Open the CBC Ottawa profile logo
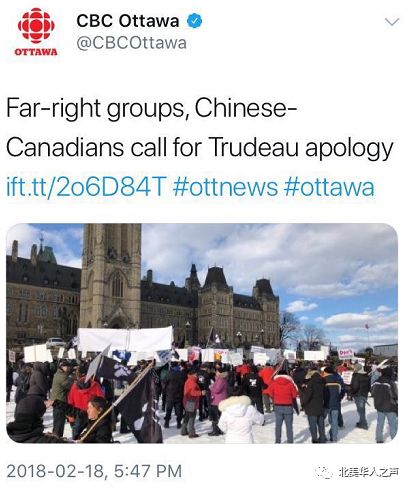Image resolution: width=411 pixels, height=490 pixels. [36, 32]
